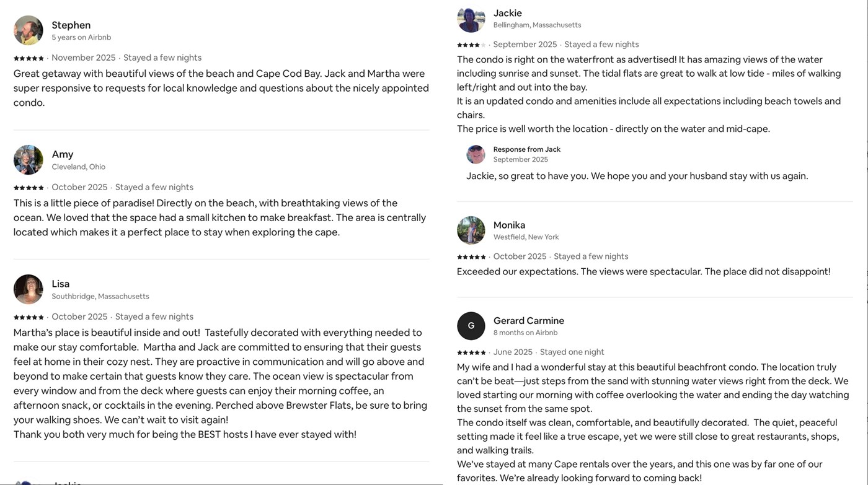
Task: Click the Monika reviewer name
Action: 509,225
